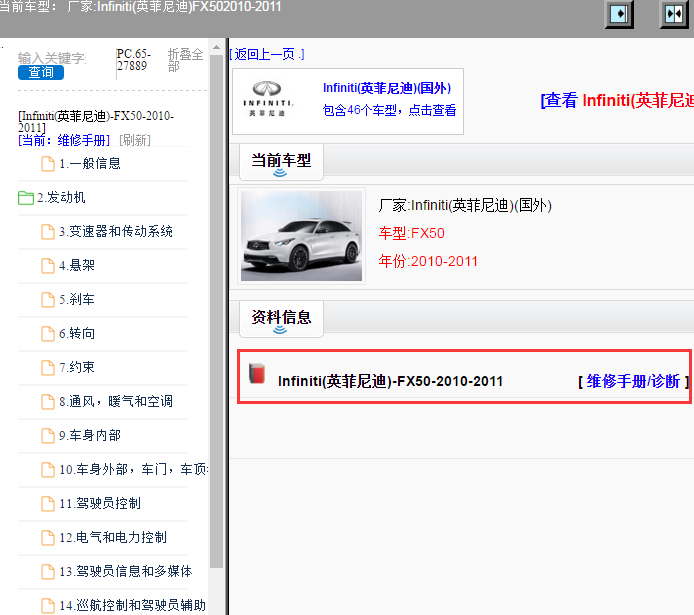Click page icon beside 7.约束
This screenshot has width=694, height=615.
[48, 368]
